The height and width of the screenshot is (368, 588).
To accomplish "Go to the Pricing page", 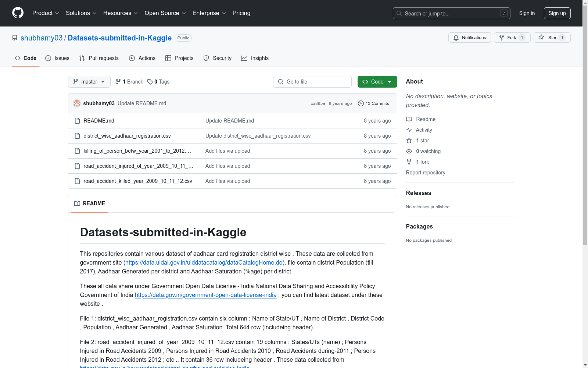I will [x=241, y=13].
